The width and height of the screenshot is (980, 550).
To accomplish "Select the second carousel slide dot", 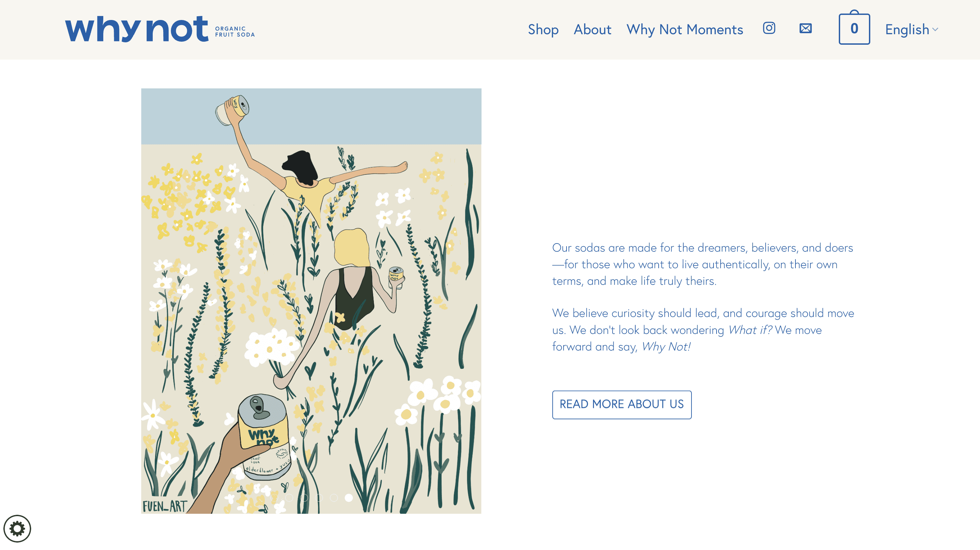I will (x=289, y=498).
